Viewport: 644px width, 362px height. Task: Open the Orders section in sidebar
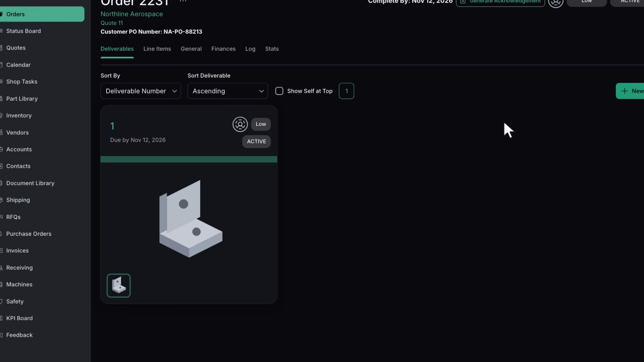click(42, 14)
